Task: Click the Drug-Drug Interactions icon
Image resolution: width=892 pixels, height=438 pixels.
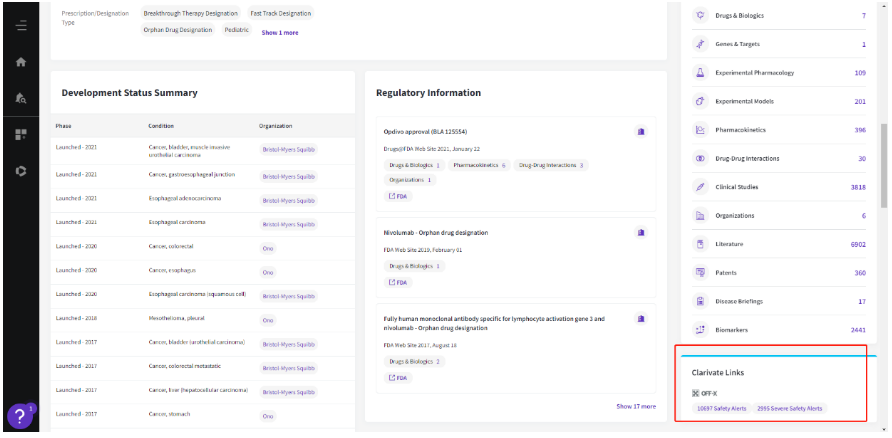Action: (700, 158)
